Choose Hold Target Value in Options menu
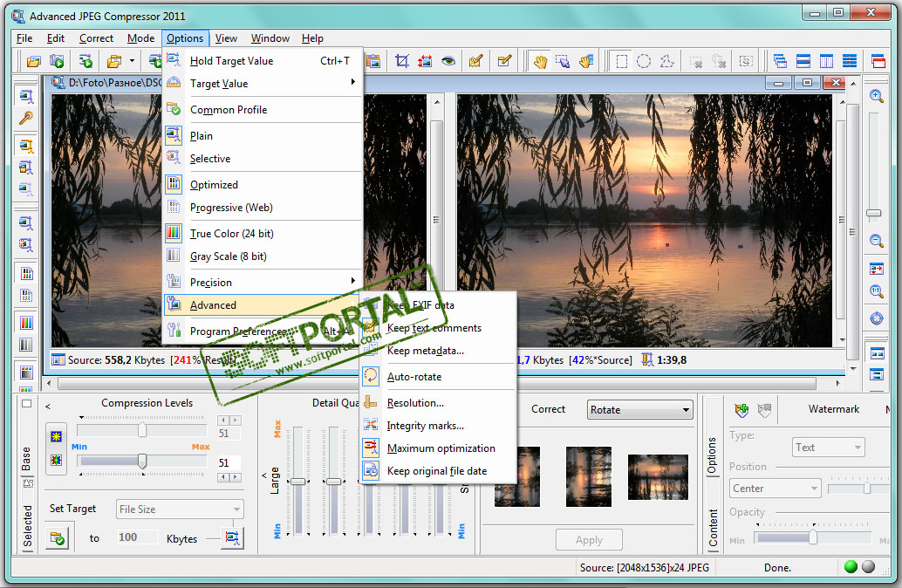The width and height of the screenshot is (902, 588). tap(263, 60)
